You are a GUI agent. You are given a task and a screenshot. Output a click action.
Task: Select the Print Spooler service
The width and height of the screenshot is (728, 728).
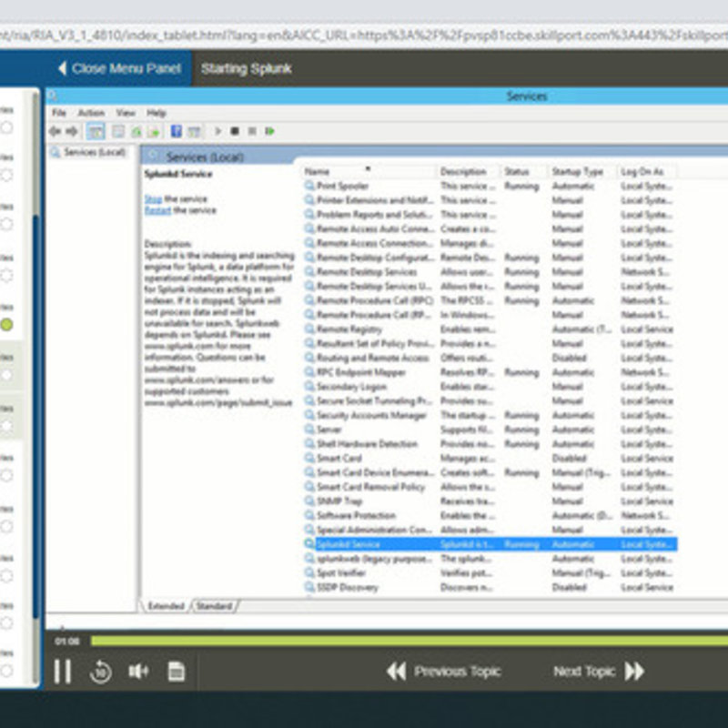490,187
